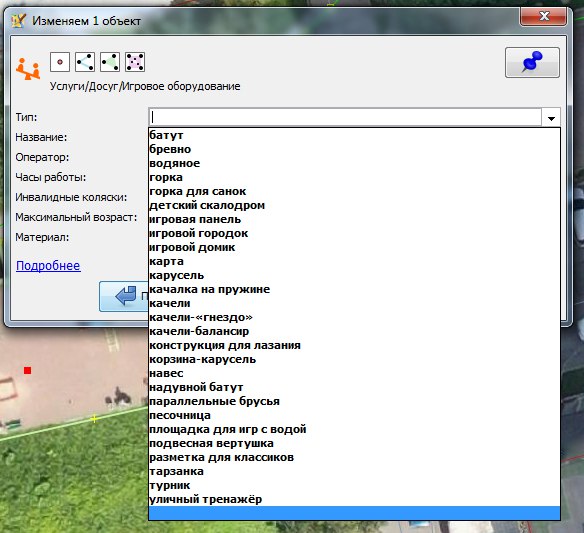
Task: Click the red selected node on map
Action: [28, 371]
